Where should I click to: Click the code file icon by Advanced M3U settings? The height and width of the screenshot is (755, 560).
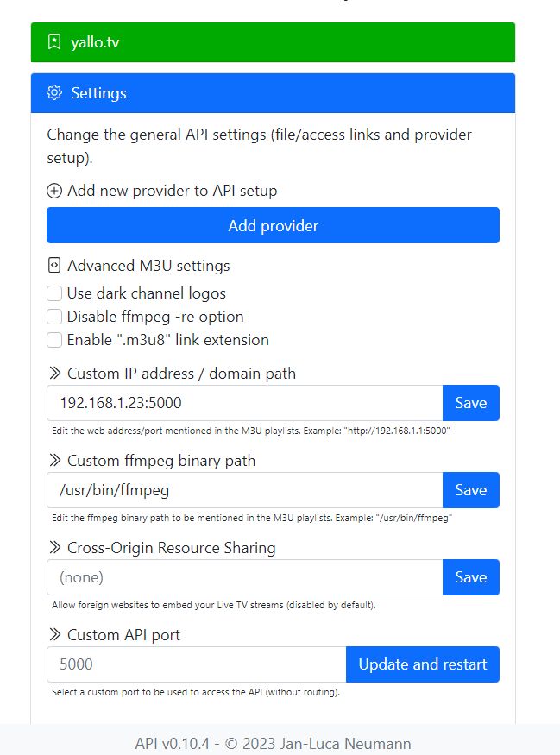54,265
